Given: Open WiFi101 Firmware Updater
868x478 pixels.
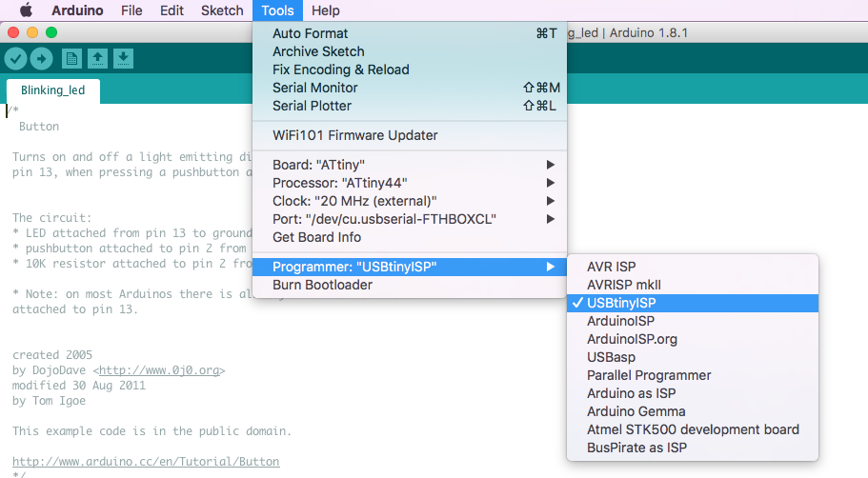Looking at the screenshot, I should click(x=410, y=135).
